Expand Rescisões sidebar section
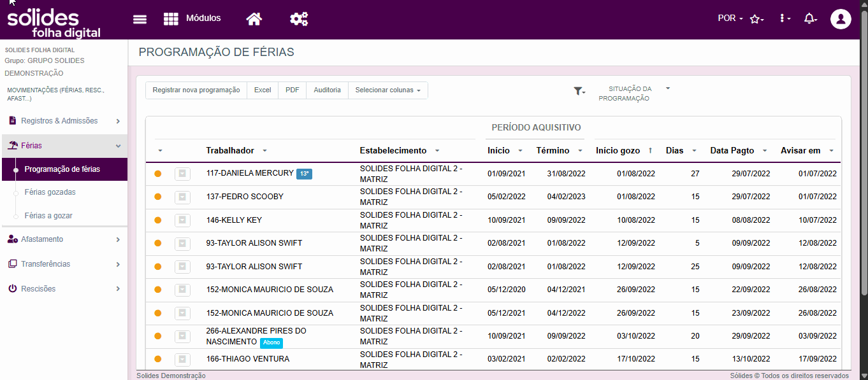The height and width of the screenshot is (380, 868). 64,288
